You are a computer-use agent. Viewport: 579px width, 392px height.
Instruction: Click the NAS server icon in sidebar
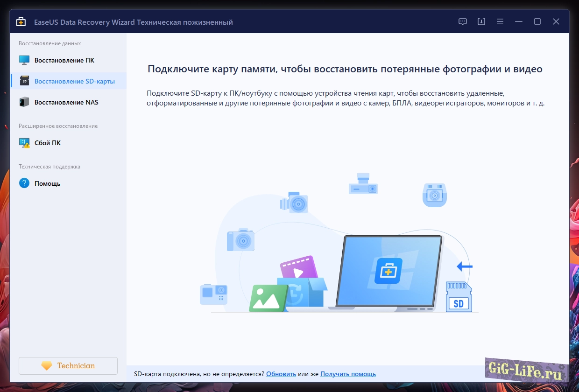tap(24, 102)
